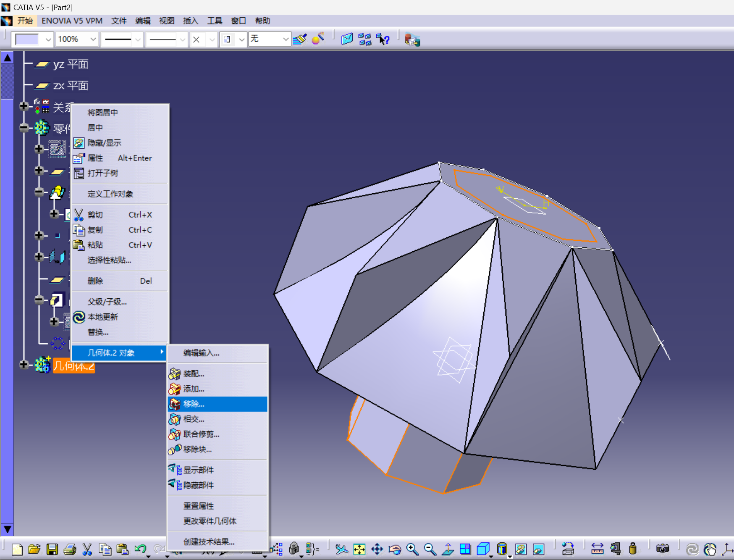Open the point symbol X dropdown
Screen dimensions: 734x560
tap(212, 39)
